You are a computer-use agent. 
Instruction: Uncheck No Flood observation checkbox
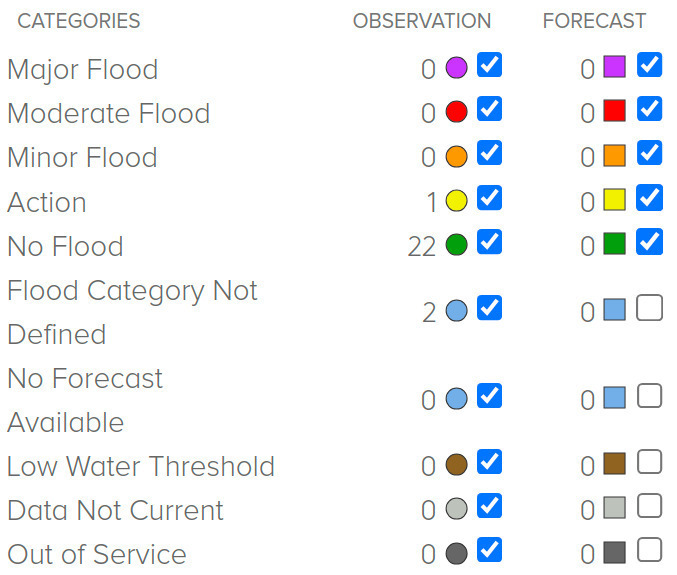[489, 241]
